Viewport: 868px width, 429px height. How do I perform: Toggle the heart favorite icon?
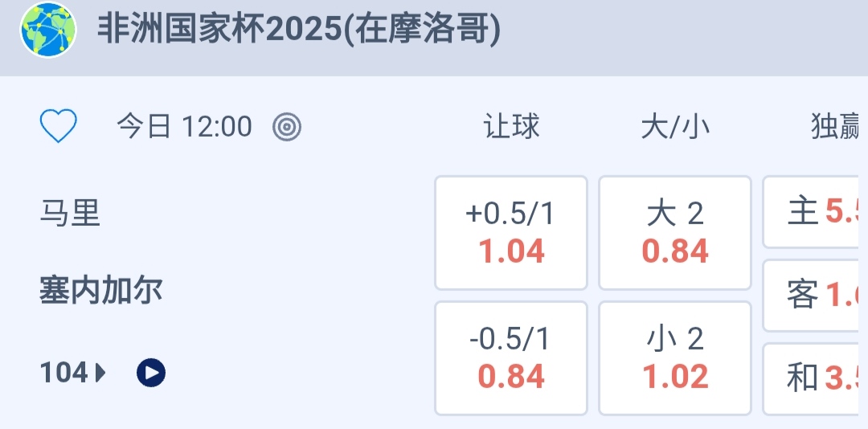pyautogui.click(x=59, y=126)
